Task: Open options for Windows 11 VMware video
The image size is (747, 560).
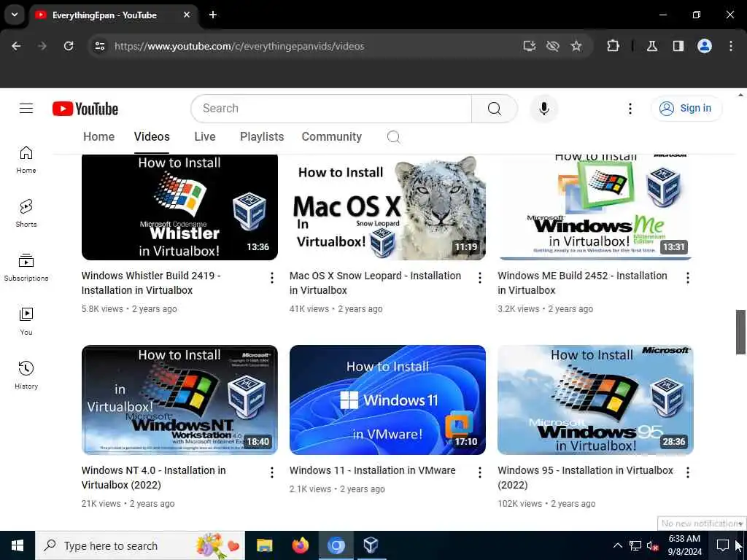Action: point(480,472)
